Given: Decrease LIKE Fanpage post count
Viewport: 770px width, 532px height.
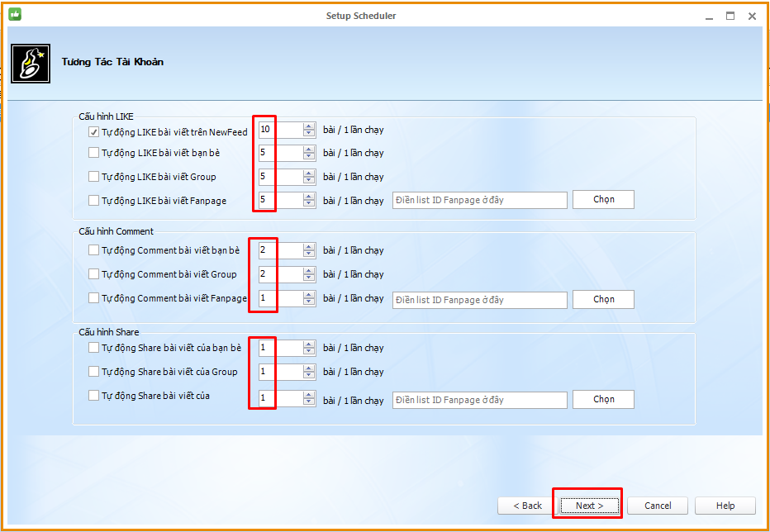Looking at the screenshot, I should [x=309, y=203].
